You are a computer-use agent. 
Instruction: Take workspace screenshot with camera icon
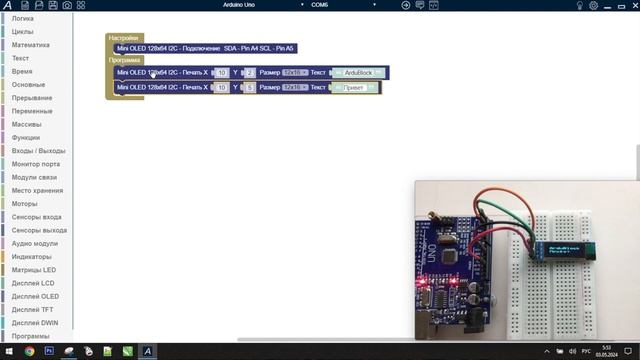pyautogui.click(x=67, y=5)
